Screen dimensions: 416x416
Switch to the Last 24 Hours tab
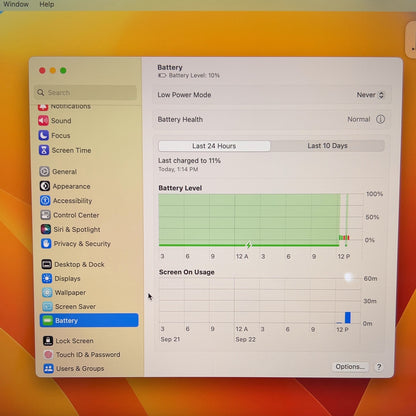(214, 146)
